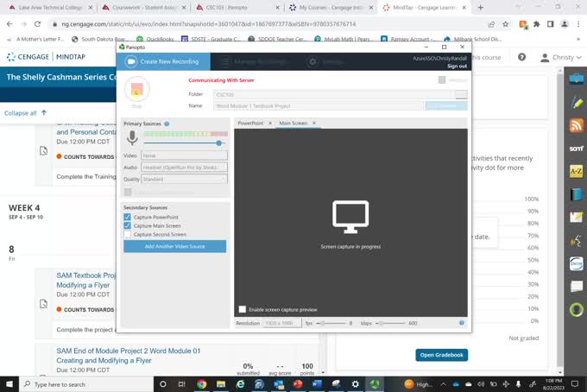The image size is (587, 392).
Task: Select the Main Screen preview tab
Action: point(293,123)
